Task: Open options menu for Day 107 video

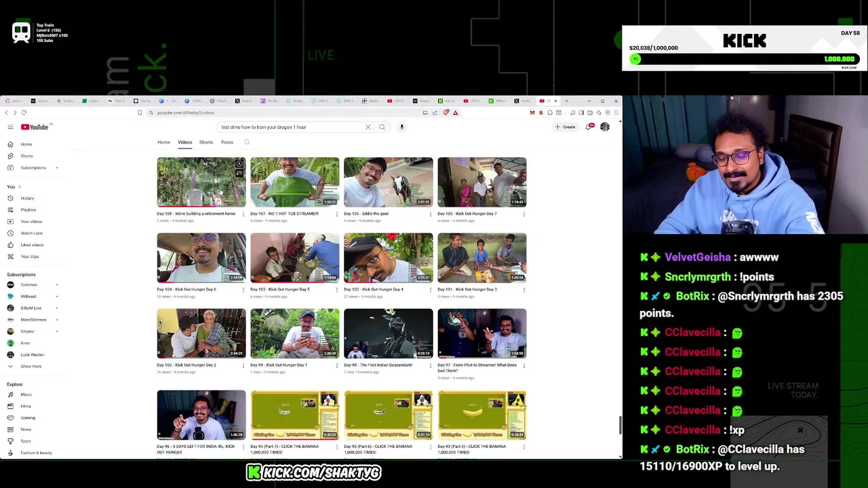Action: [337, 214]
